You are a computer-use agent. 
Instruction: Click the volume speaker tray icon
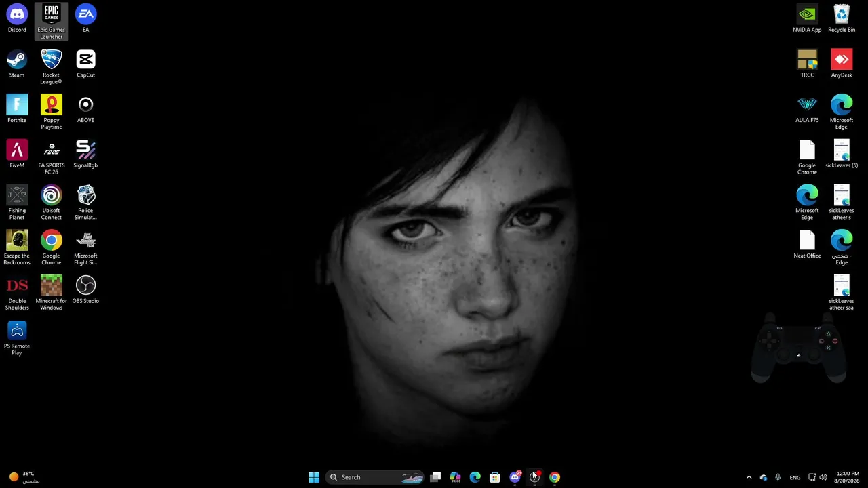[823, 477]
